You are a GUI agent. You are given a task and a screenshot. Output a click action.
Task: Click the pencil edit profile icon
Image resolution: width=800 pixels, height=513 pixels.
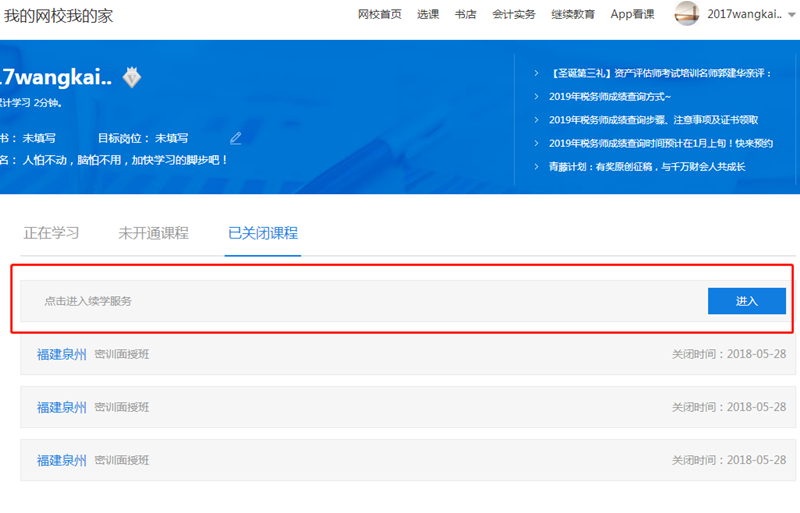tap(235, 138)
